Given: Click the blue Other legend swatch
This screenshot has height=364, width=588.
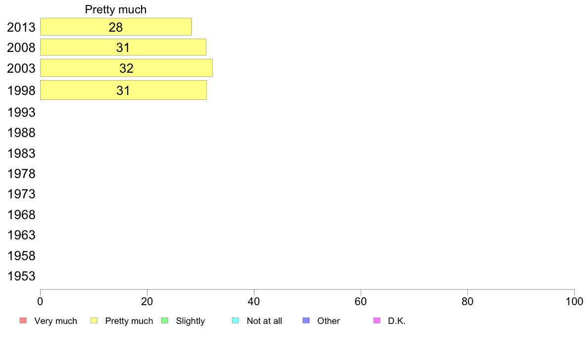Looking at the screenshot, I should click(x=306, y=320).
